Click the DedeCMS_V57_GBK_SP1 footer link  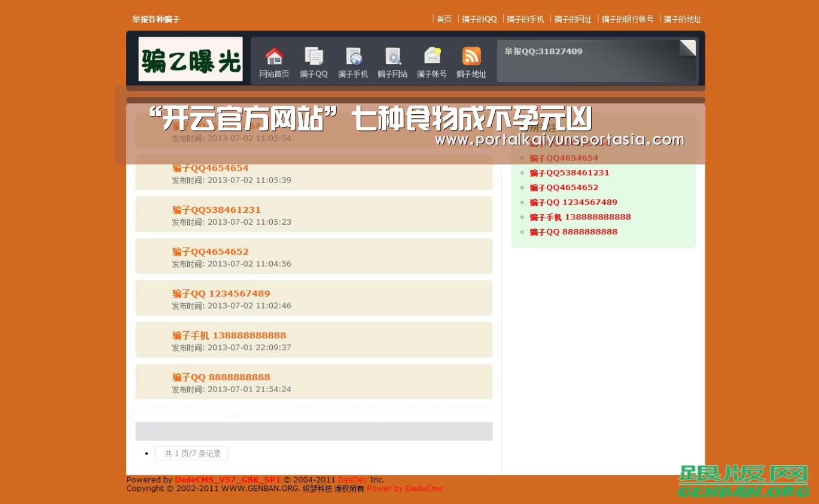tap(227, 479)
